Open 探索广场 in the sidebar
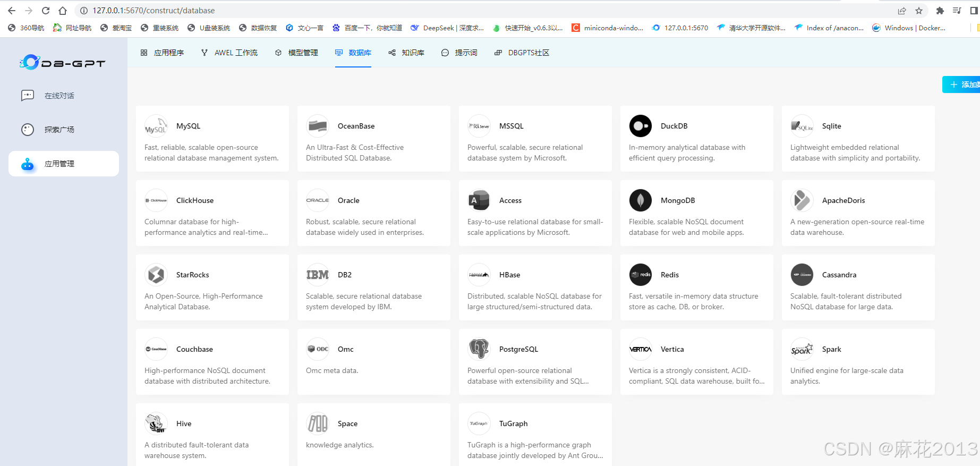Screen dimensions: 980x466 click(x=64, y=130)
